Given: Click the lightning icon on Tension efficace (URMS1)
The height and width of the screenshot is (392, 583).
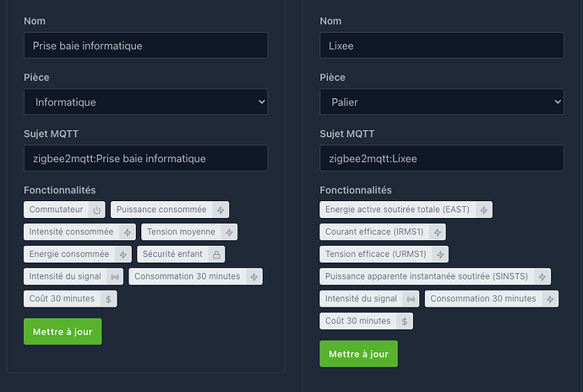Looking at the screenshot, I should [x=440, y=255].
